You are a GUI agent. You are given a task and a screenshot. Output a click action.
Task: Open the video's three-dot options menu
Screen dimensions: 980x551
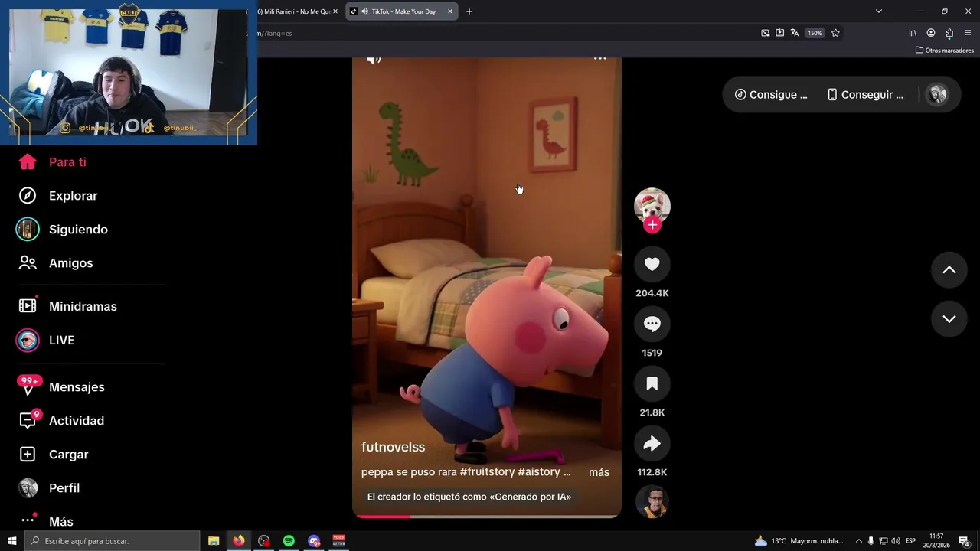(600, 58)
